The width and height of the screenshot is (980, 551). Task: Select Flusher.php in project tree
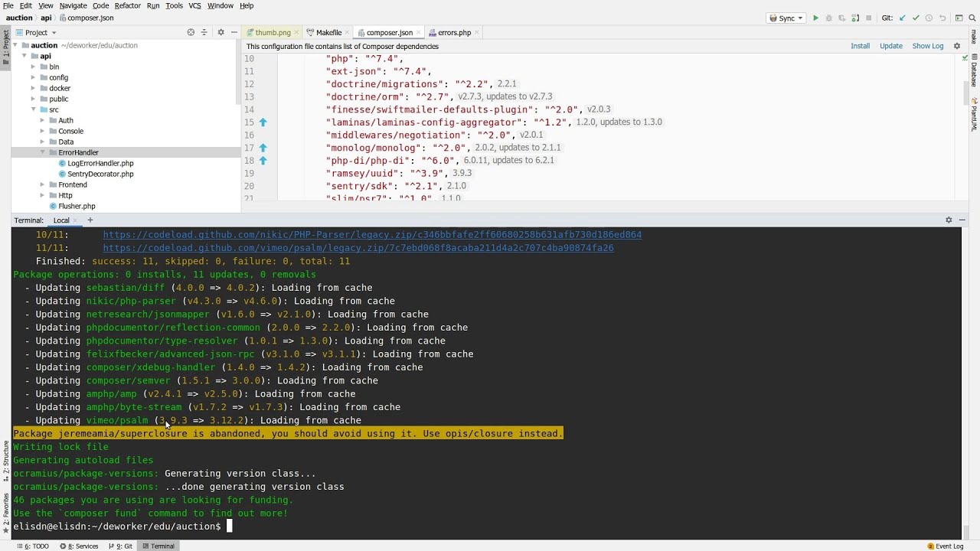(x=77, y=206)
